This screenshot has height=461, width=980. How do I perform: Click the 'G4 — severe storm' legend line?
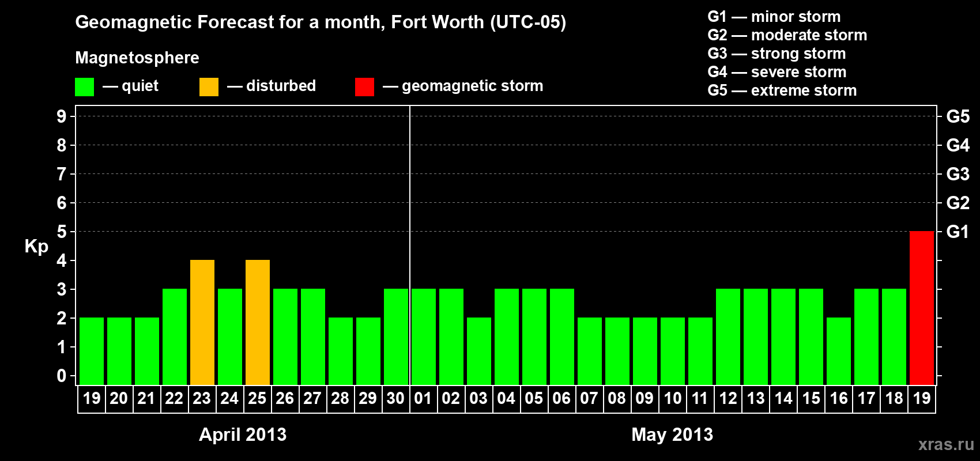(777, 72)
